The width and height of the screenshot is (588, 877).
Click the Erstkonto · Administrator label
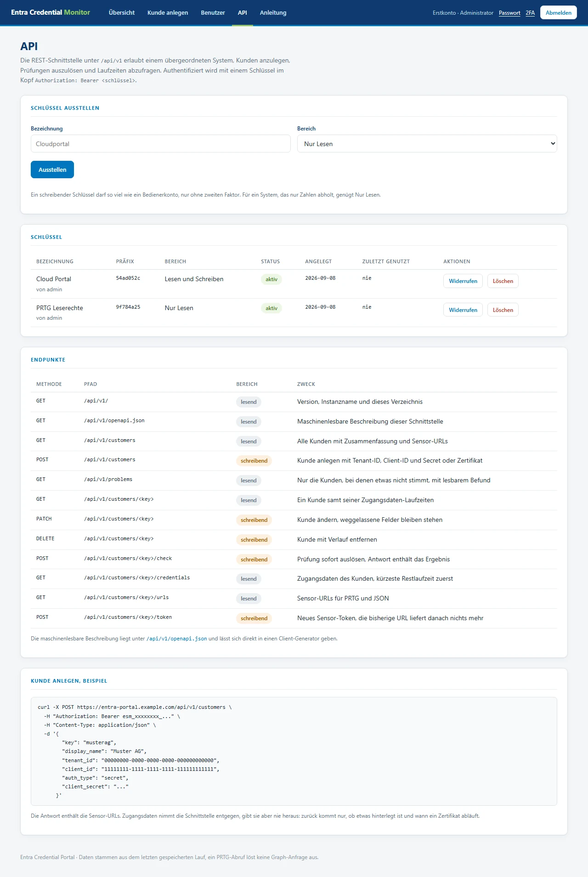click(x=463, y=13)
